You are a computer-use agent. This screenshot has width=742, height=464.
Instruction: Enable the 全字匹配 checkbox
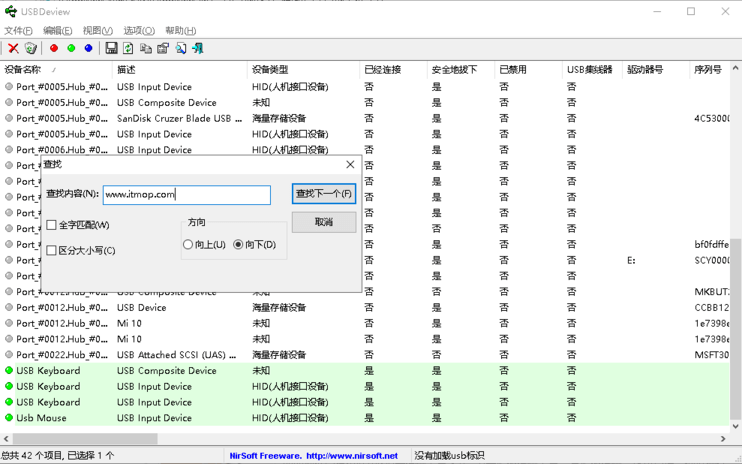click(52, 225)
